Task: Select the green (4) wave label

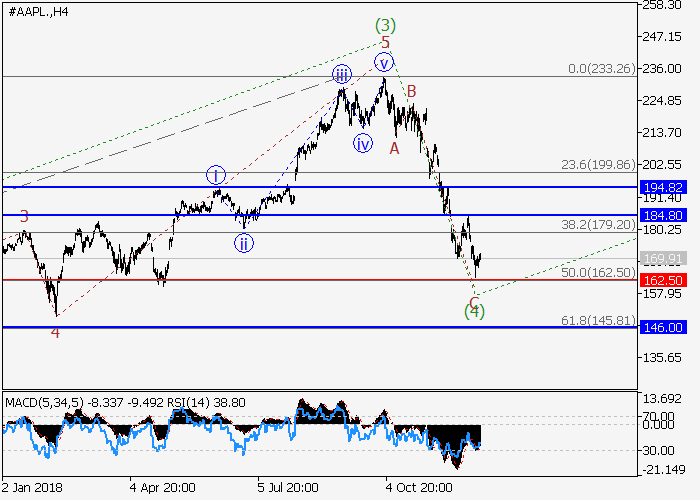Action: tap(474, 311)
